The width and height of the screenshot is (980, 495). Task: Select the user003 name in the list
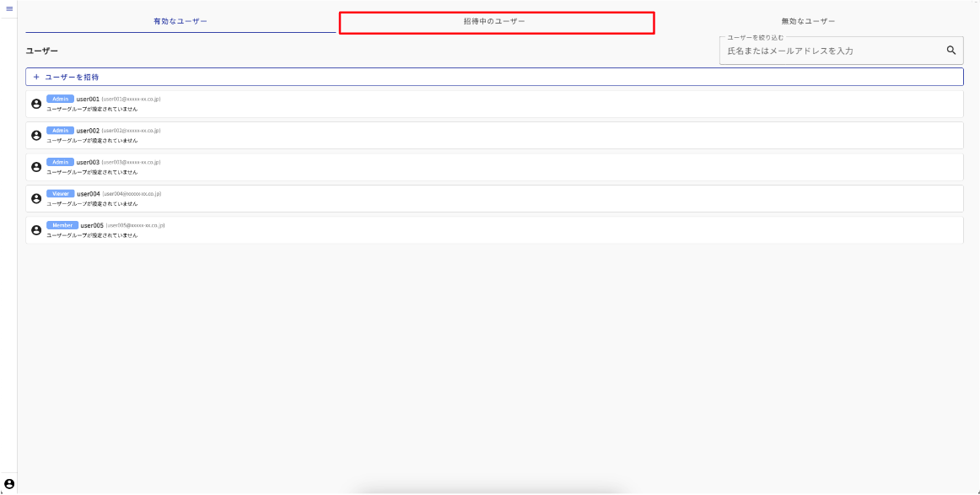[x=88, y=162]
